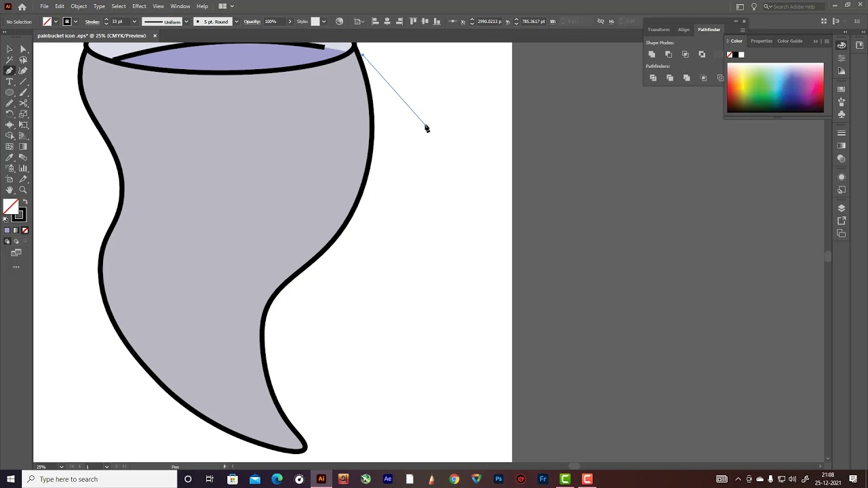Open the fill color dropdown in control bar
This screenshot has width=868, height=488.
(x=56, y=22)
